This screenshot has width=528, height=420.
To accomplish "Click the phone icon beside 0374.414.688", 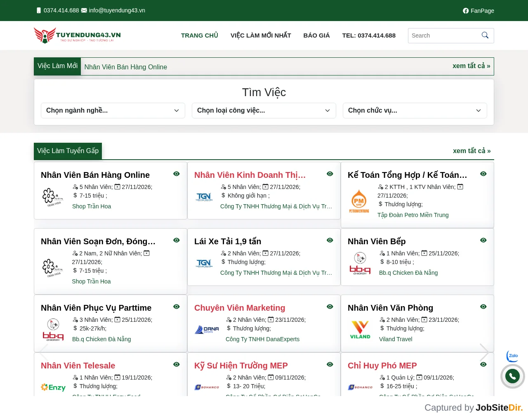I will click(39, 10).
